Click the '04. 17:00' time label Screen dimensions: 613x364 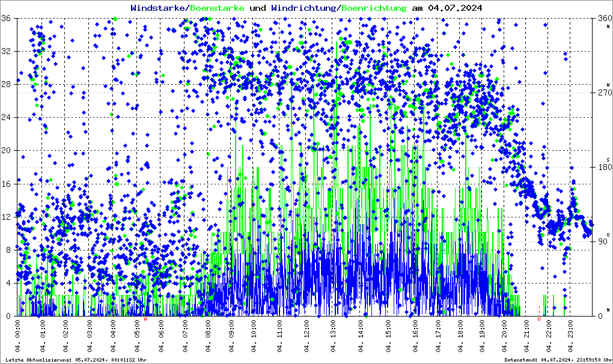pyautogui.click(x=439, y=336)
